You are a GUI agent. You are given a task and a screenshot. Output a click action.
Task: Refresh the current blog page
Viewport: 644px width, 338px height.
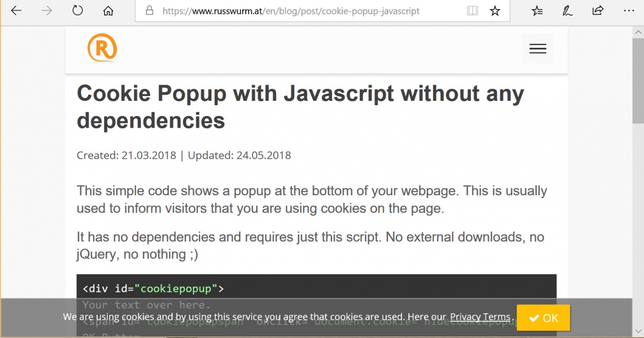[77, 11]
